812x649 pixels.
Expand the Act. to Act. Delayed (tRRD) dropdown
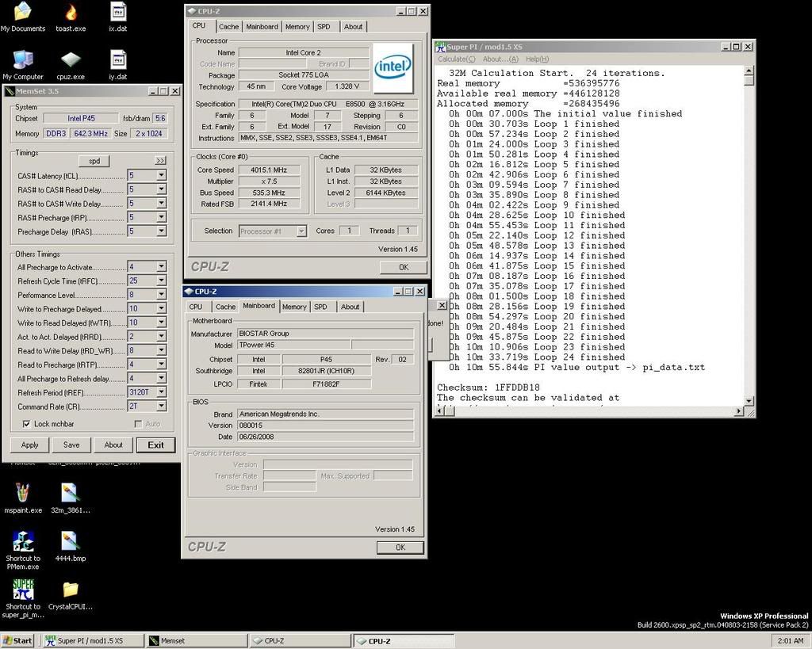162,337
